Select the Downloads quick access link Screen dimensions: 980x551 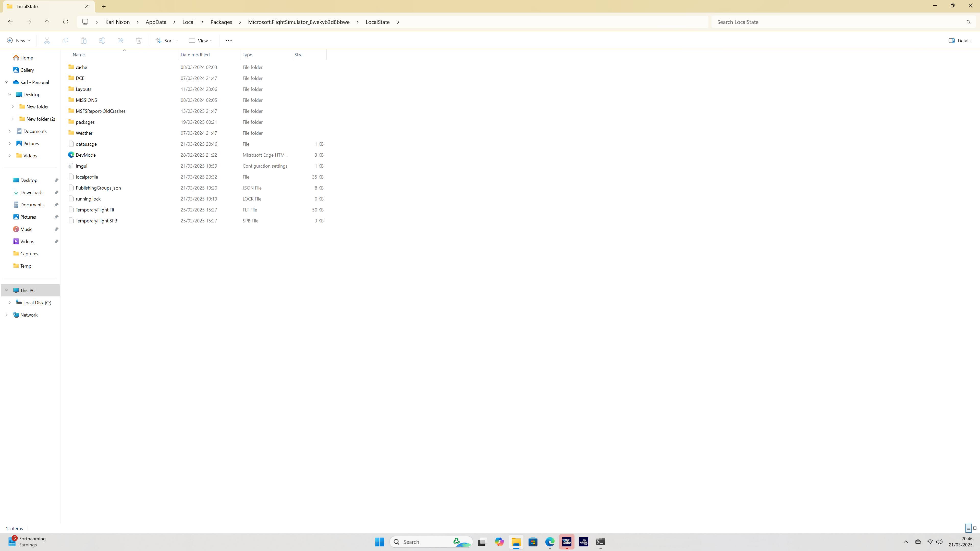[x=32, y=192]
